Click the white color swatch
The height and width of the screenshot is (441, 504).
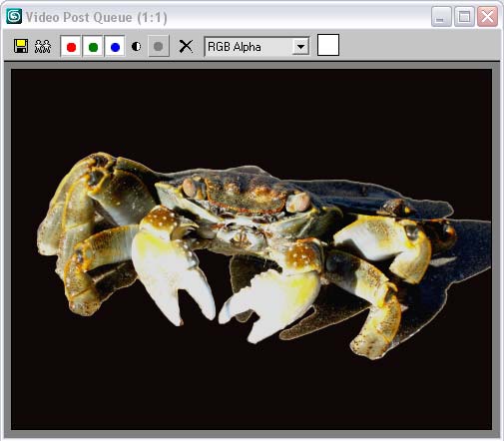[x=328, y=45]
